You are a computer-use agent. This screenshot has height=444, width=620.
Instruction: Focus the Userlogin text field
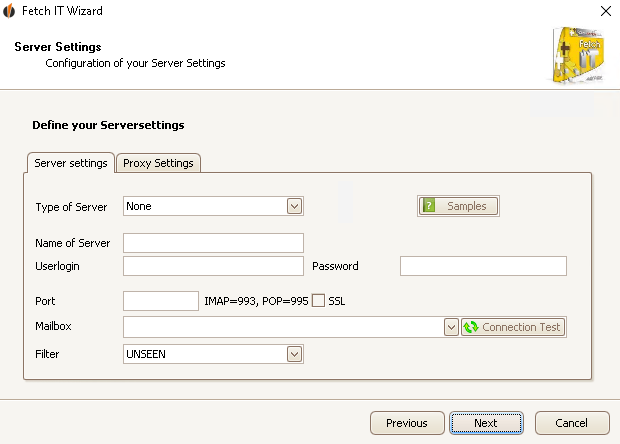(213, 266)
